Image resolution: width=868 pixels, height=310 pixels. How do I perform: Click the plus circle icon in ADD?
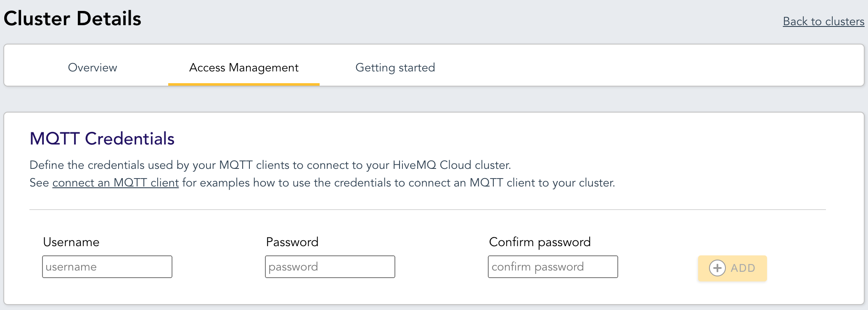click(x=717, y=268)
